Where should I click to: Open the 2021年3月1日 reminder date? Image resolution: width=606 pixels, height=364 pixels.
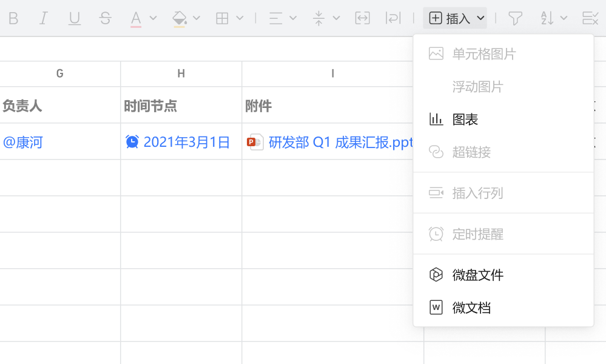click(x=187, y=142)
